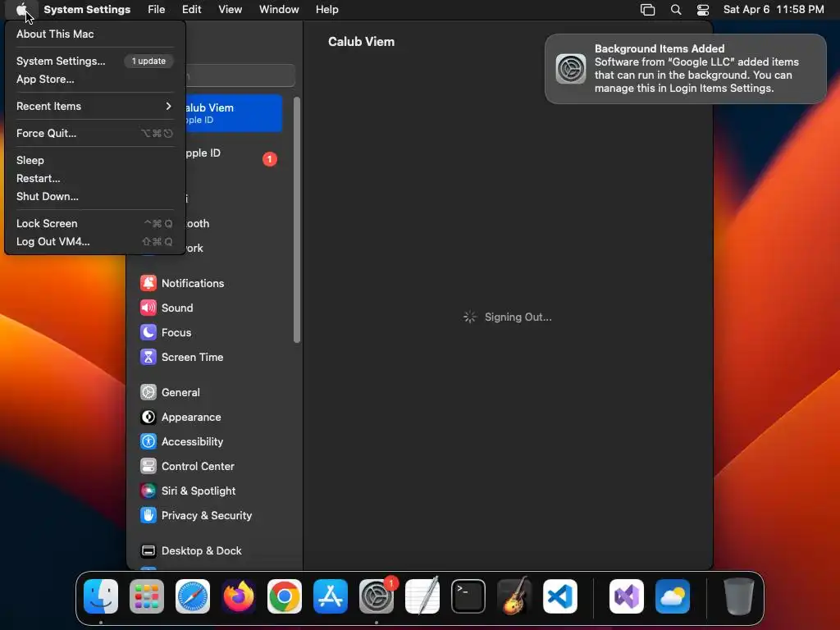Viewport: 840px width, 630px height.
Task: Launch Visual Studio Code from the Dock
Action: 559,596
